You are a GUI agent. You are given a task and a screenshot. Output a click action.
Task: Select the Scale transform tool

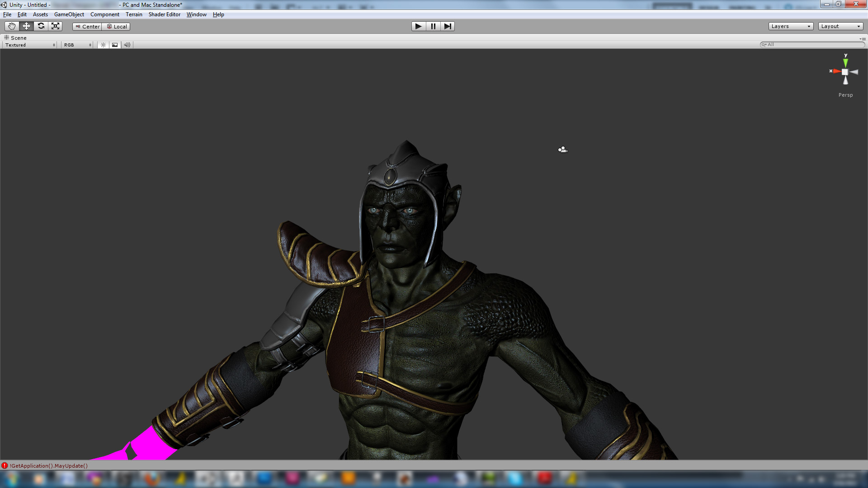[55, 26]
